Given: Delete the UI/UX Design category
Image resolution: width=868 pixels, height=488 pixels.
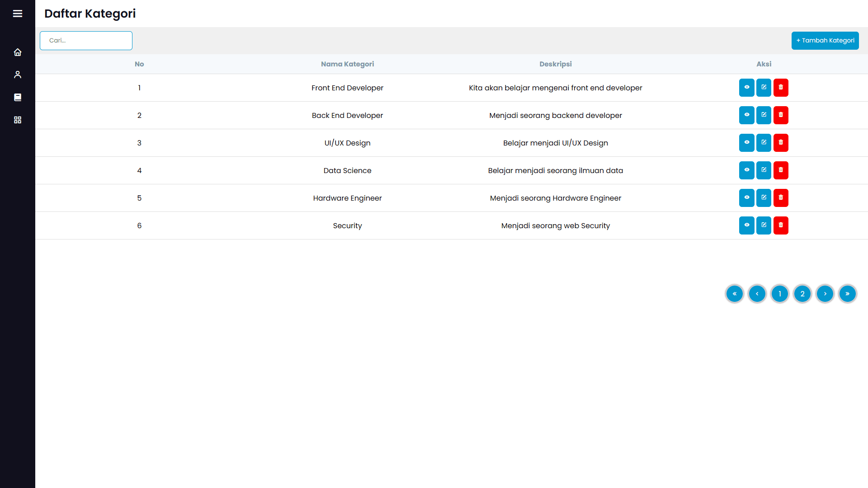Looking at the screenshot, I should pos(781,143).
